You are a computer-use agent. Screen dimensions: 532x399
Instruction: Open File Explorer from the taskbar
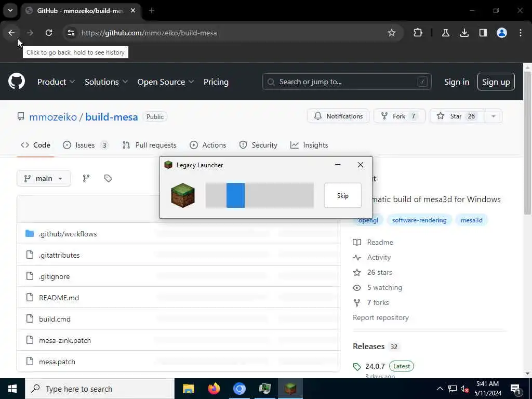188,389
